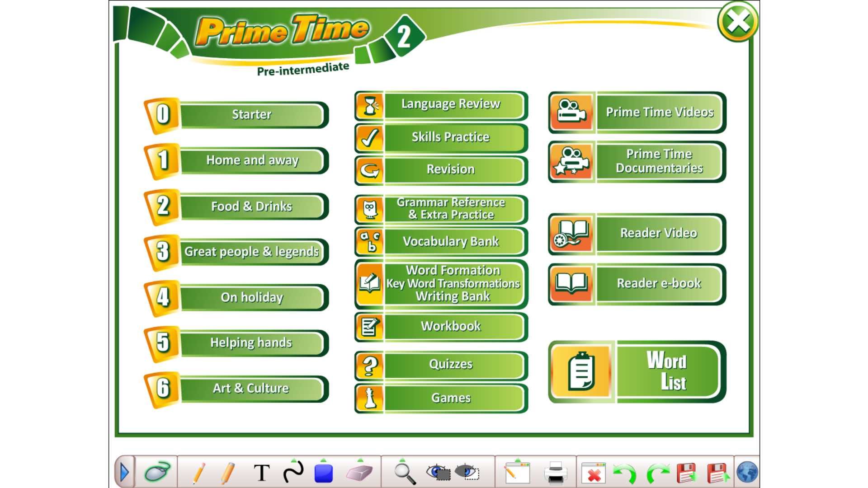Click the camera icon for Prime Time Videos
This screenshot has height=488, width=868.
pyautogui.click(x=571, y=112)
